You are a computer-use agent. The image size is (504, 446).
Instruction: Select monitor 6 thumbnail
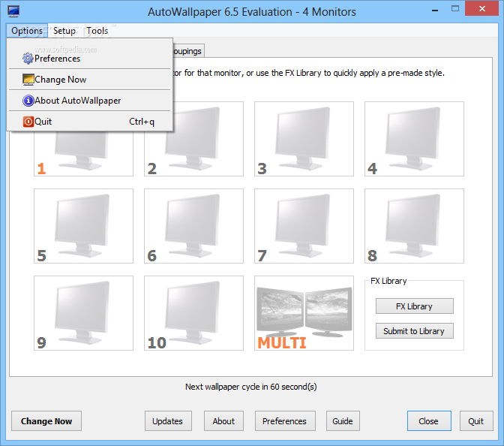pyautogui.click(x=193, y=226)
